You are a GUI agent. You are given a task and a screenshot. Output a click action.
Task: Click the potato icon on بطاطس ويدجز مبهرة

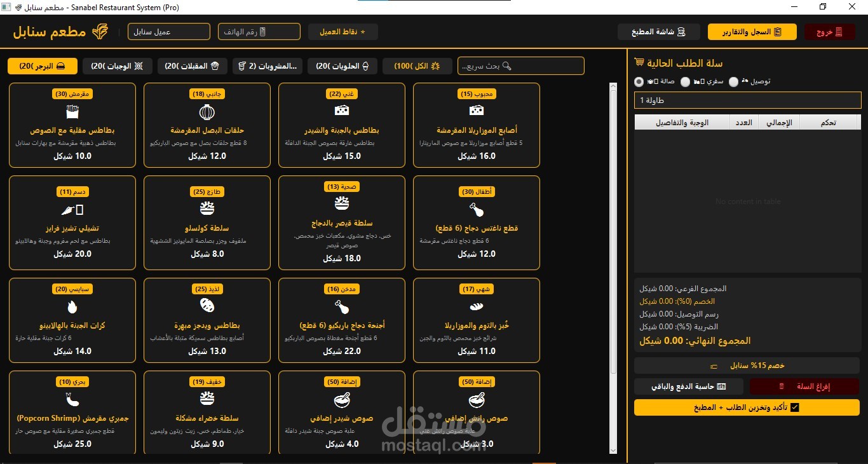[x=207, y=306]
